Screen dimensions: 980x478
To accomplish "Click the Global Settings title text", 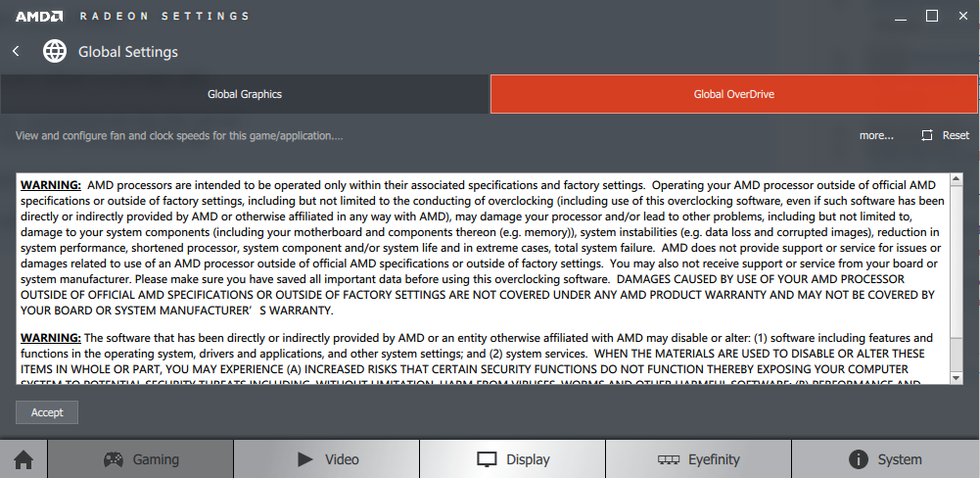I will click(128, 52).
